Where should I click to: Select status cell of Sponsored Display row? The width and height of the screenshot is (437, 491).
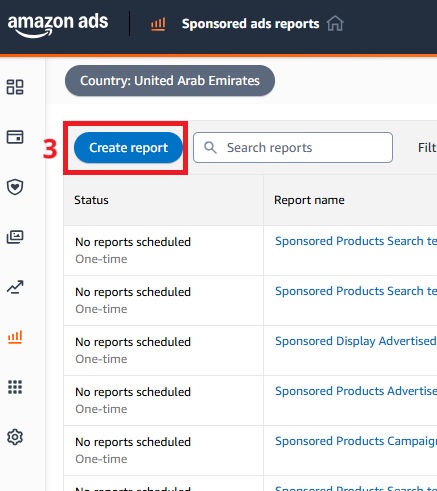[163, 350]
